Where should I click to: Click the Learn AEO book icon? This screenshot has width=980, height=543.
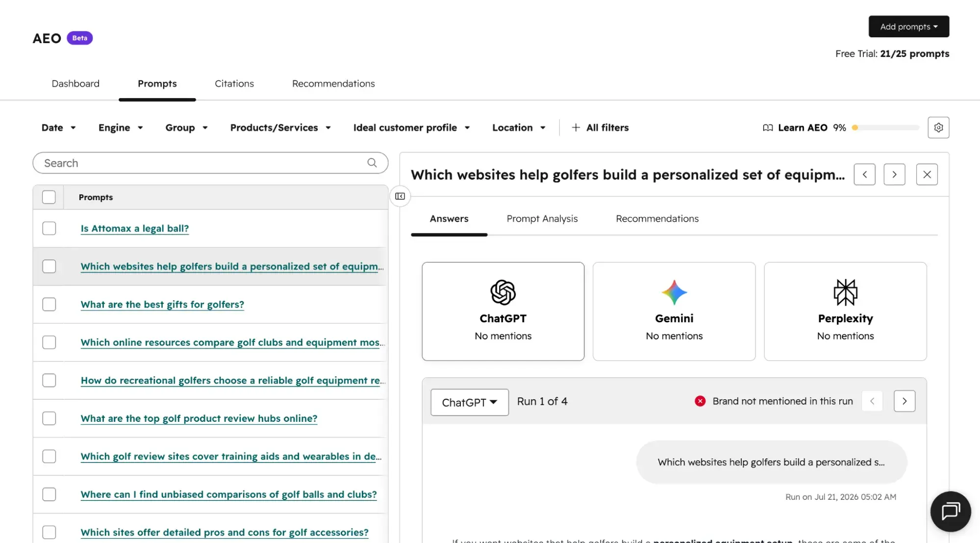click(768, 128)
